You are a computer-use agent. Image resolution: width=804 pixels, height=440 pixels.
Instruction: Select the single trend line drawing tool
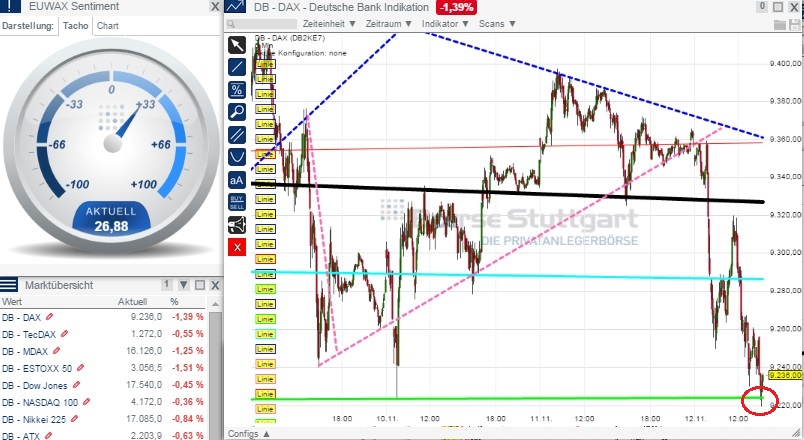point(237,67)
